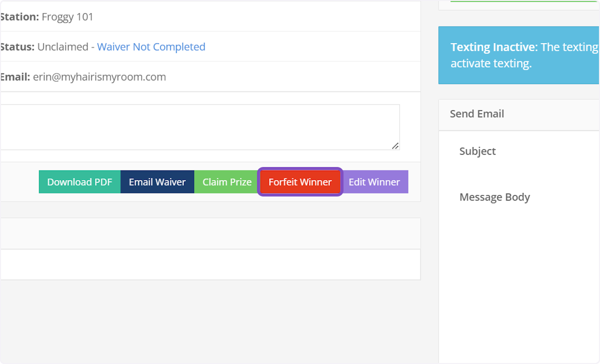The width and height of the screenshot is (600, 364).
Task: Click inside the empty notes text area
Action: click(x=200, y=127)
